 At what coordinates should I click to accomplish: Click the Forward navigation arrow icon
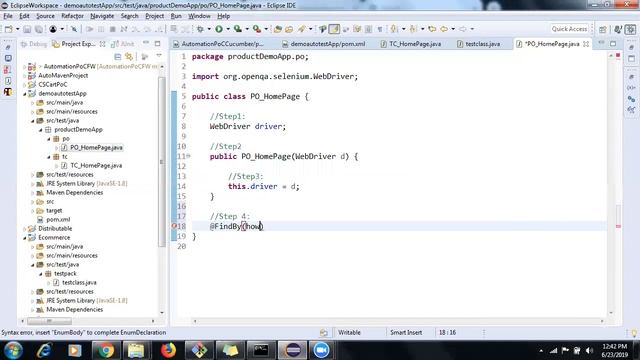[463, 29]
